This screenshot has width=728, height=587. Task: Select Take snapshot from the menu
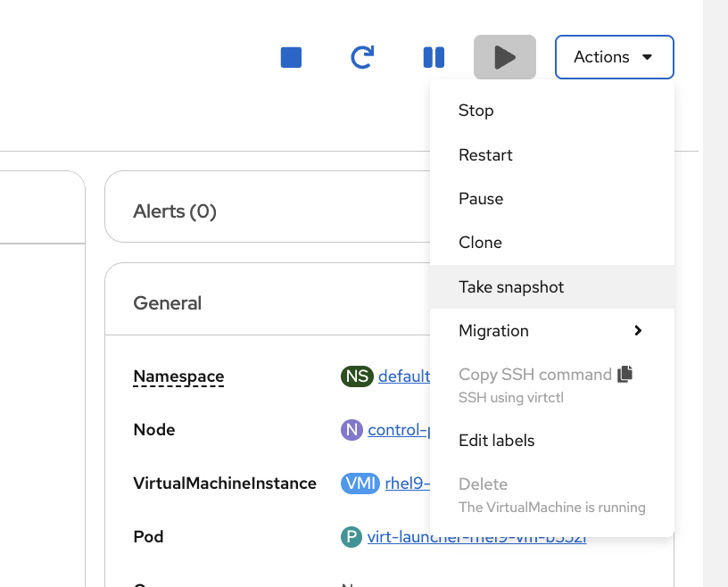510,286
